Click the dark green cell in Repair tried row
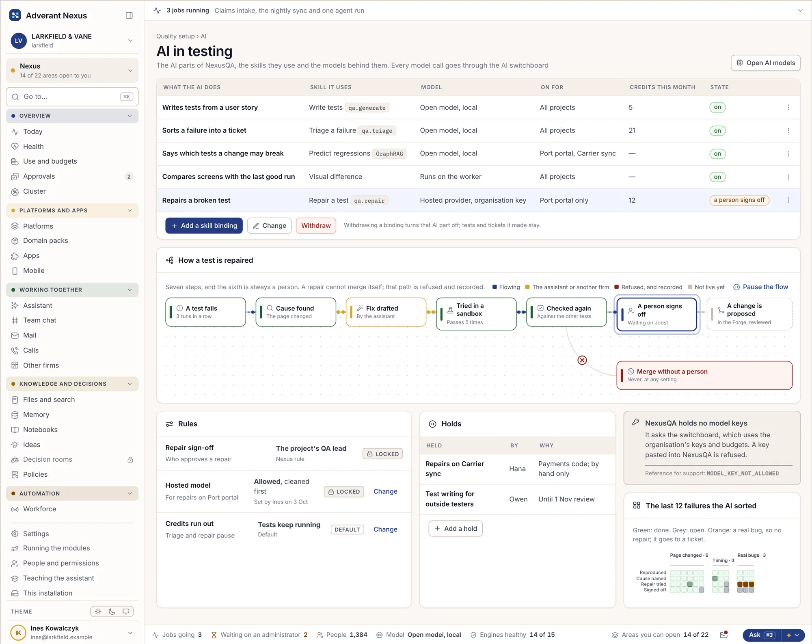 pyautogui.click(x=690, y=584)
